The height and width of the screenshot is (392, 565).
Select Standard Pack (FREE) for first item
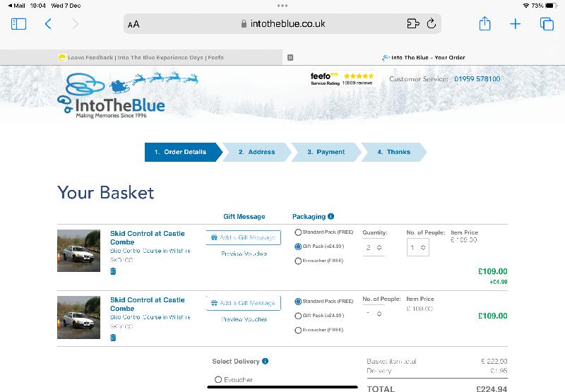tap(298, 232)
